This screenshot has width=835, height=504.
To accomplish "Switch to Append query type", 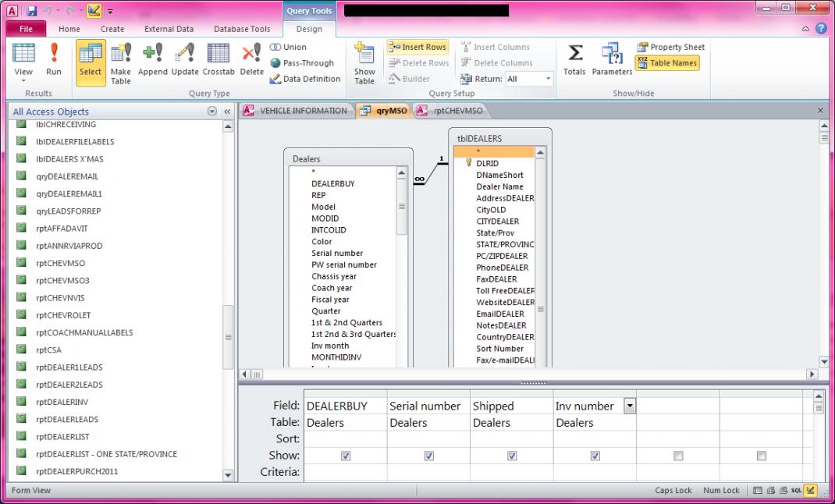I will pyautogui.click(x=153, y=59).
